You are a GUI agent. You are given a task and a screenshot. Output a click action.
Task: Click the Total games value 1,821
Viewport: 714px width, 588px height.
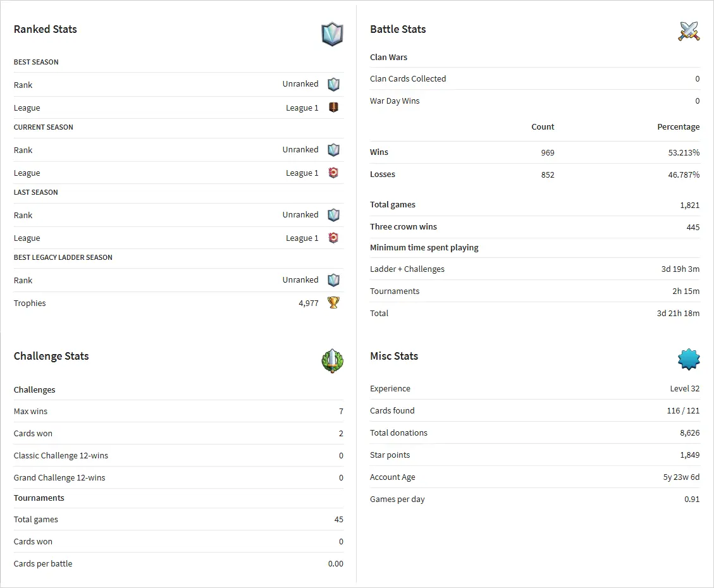tap(689, 205)
